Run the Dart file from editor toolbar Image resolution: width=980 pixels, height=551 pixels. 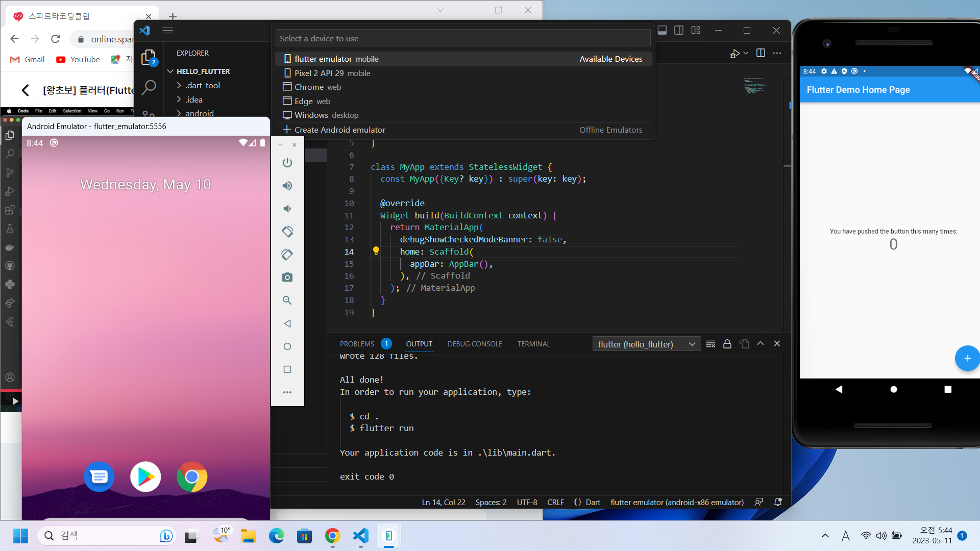(735, 53)
